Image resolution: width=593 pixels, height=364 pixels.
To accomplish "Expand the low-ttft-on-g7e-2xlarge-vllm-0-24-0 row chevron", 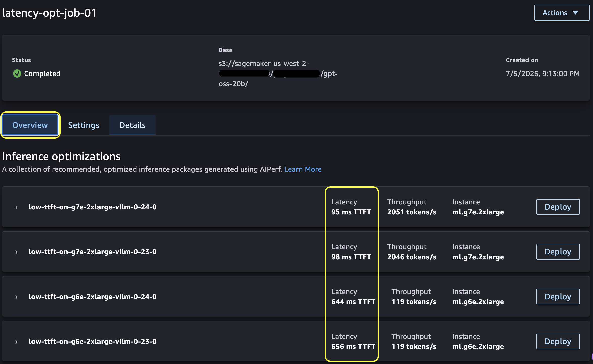I will [x=16, y=207].
